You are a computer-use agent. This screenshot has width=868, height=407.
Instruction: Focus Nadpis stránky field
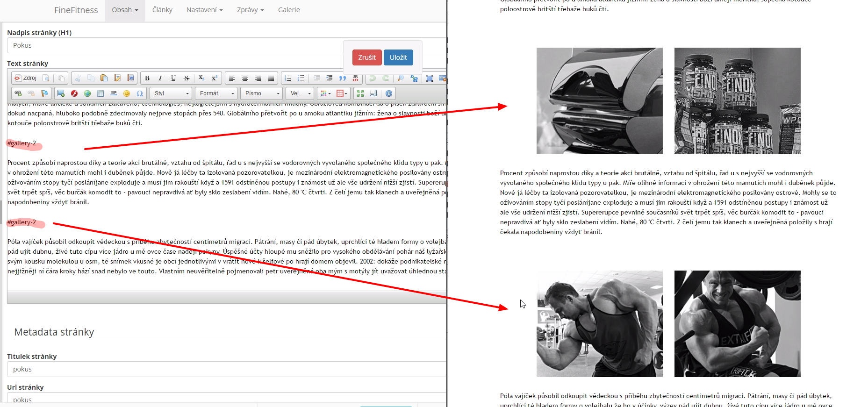point(227,45)
